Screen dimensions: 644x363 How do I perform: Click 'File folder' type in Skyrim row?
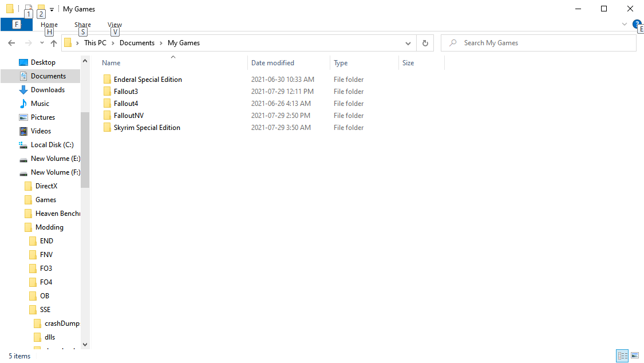pyautogui.click(x=349, y=127)
